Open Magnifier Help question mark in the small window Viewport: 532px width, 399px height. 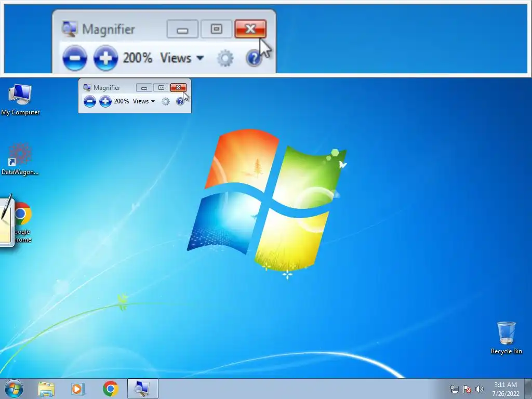(x=180, y=101)
